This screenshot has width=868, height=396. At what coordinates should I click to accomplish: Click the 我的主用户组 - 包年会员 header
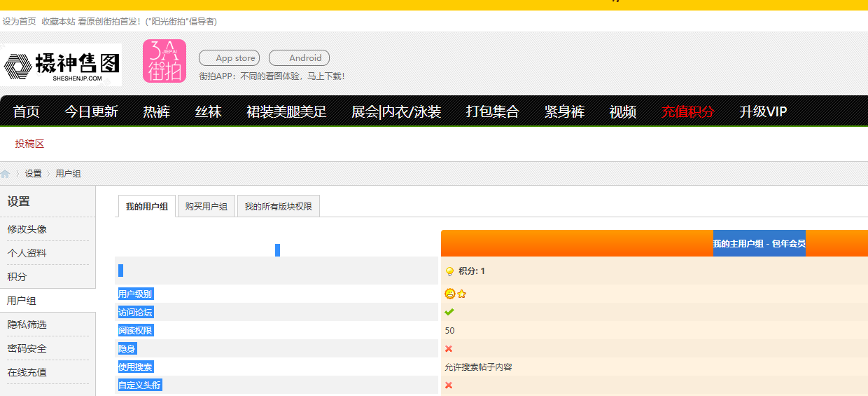click(759, 243)
